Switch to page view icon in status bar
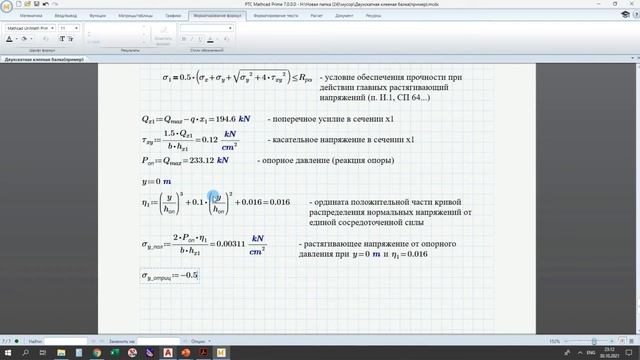The width and height of the screenshot is (640, 360). click(622, 341)
